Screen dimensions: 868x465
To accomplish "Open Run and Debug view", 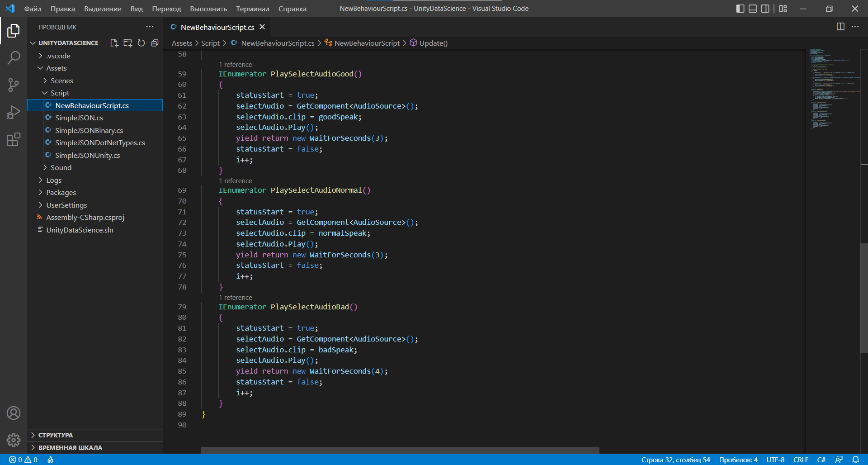I will [x=14, y=112].
